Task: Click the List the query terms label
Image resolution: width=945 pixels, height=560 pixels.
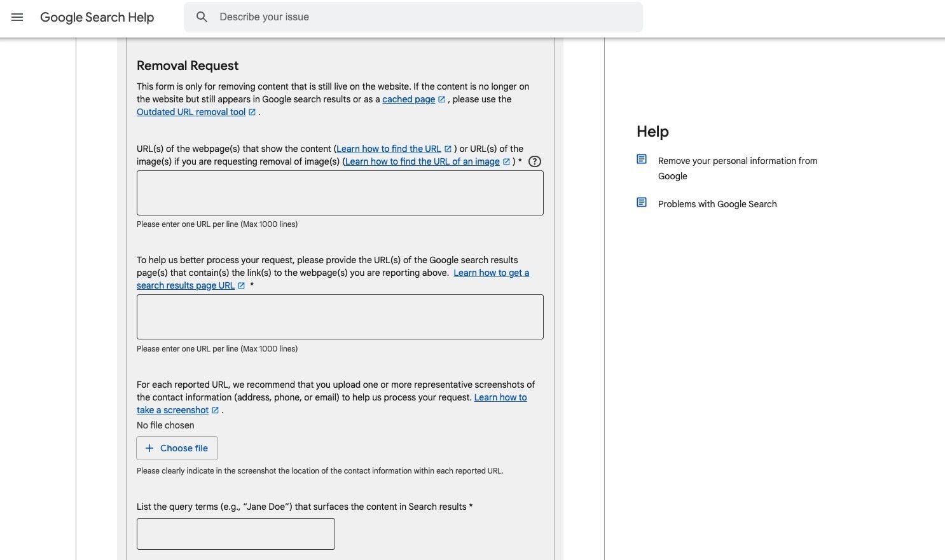Action: click(305, 507)
